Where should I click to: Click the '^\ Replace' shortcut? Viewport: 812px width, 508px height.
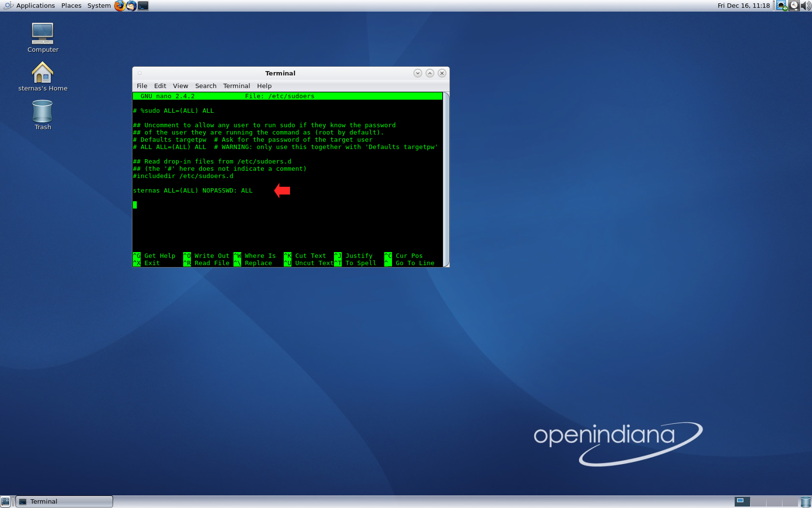tap(253, 263)
